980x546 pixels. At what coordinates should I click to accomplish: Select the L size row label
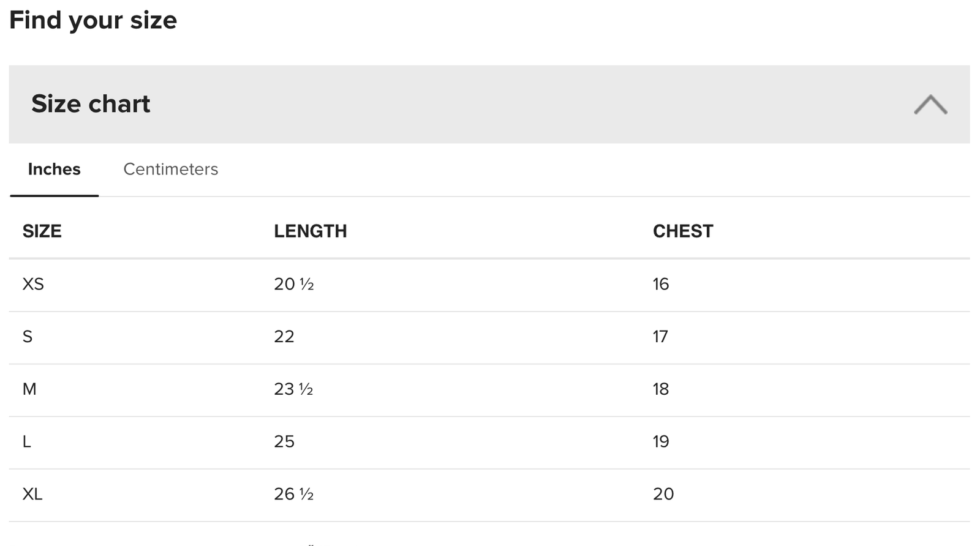(x=27, y=442)
